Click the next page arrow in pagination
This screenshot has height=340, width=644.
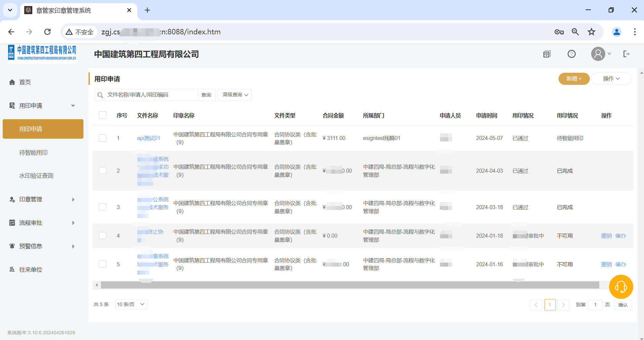coord(564,305)
